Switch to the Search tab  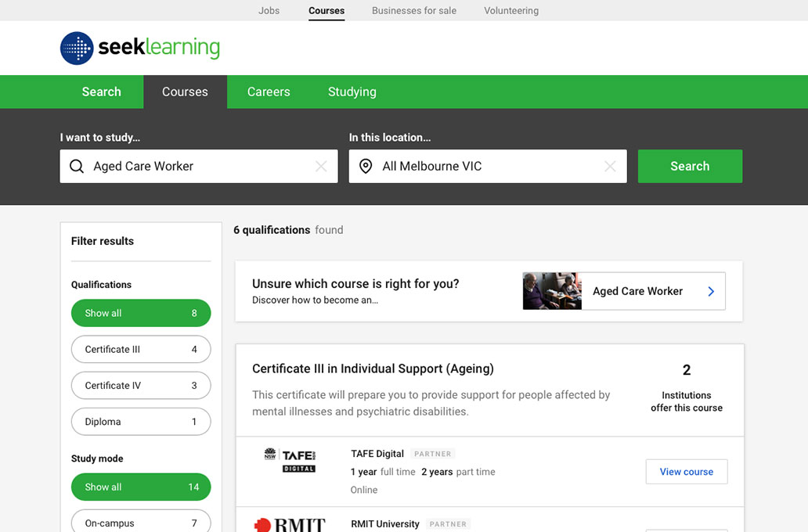click(102, 92)
